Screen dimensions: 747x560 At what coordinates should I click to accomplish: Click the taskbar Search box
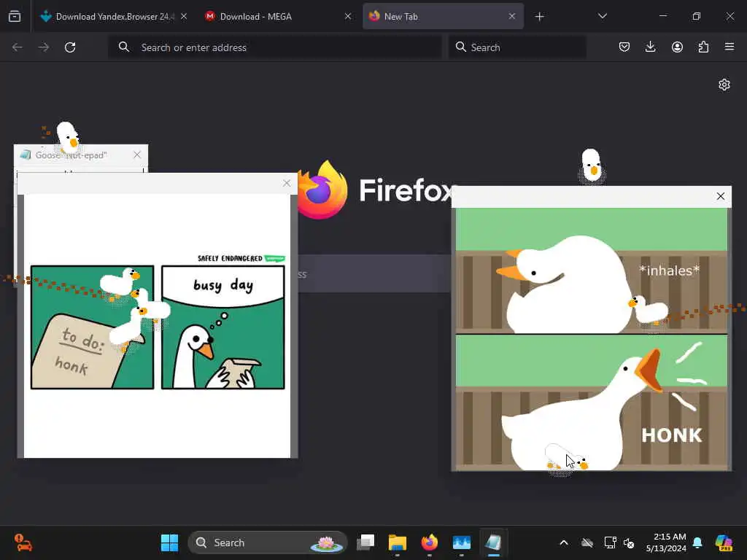(x=268, y=542)
